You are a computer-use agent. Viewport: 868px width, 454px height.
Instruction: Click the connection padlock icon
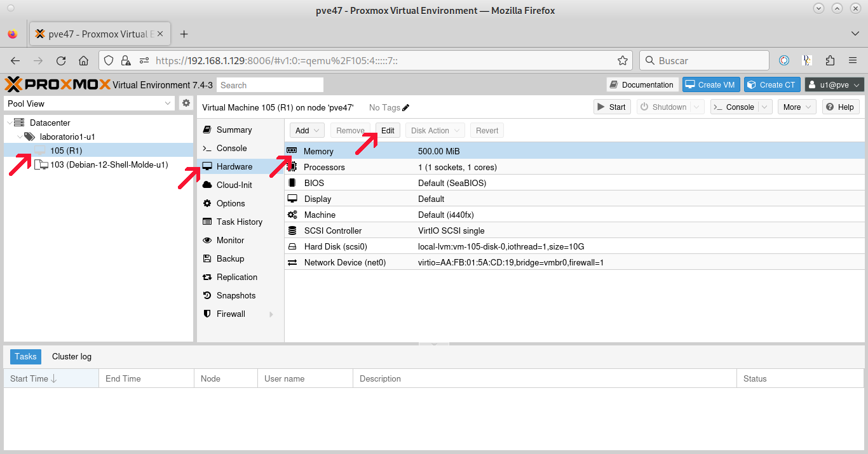pyautogui.click(x=126, y=61)
